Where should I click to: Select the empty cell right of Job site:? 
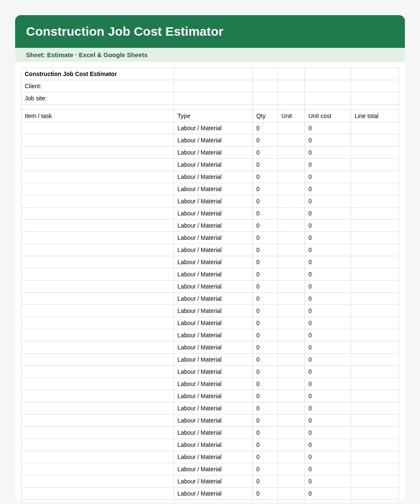(213, 98)
